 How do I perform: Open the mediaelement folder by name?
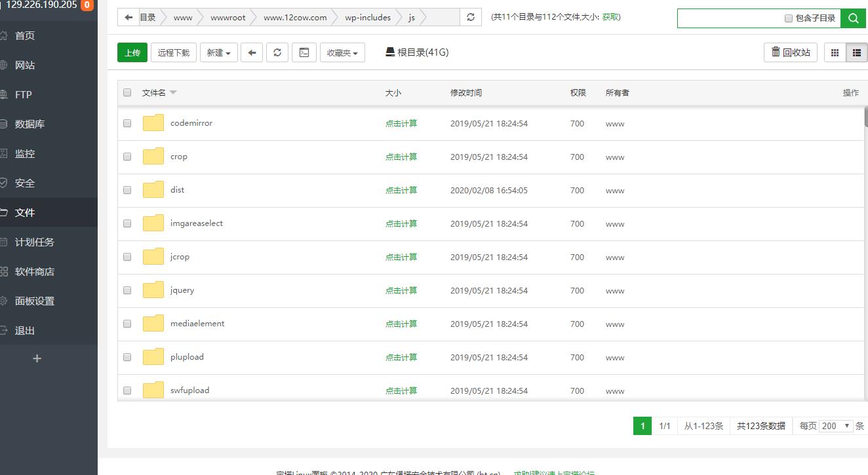tap(197, 324)
